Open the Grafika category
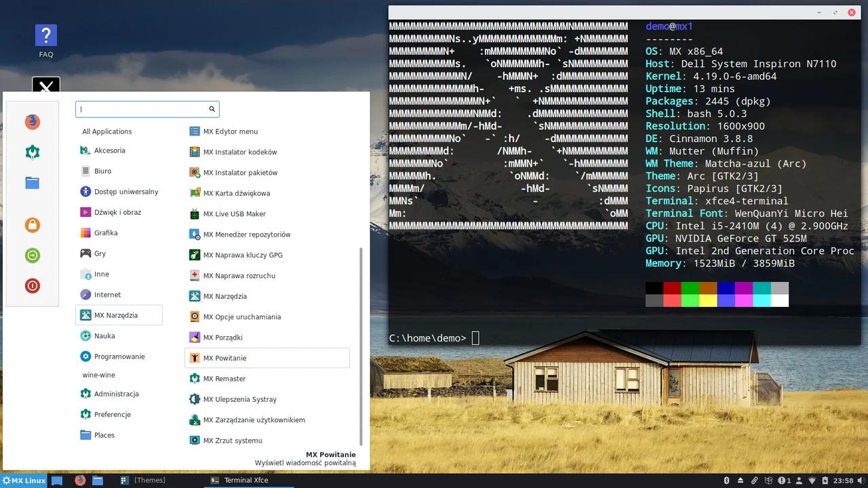This screenshot has width=868, height=488. click(119, 233)
